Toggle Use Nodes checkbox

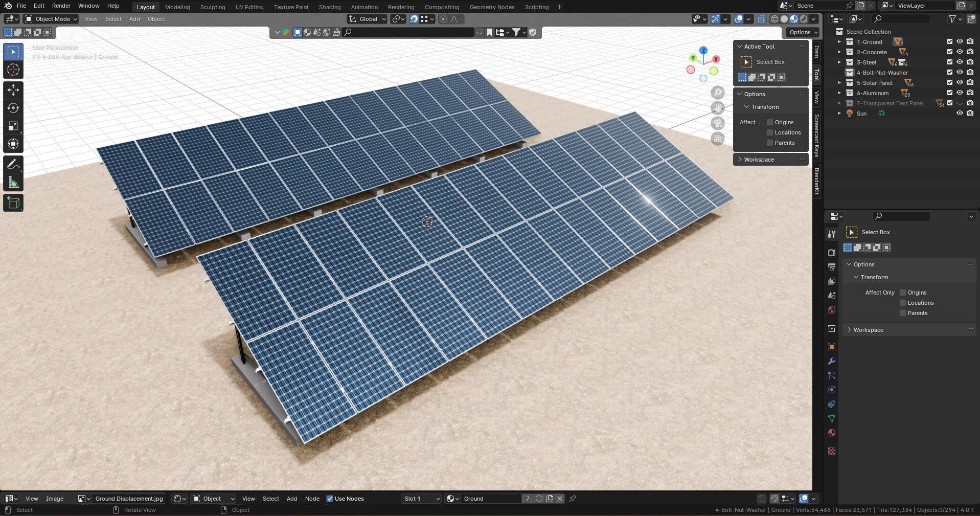330,499
